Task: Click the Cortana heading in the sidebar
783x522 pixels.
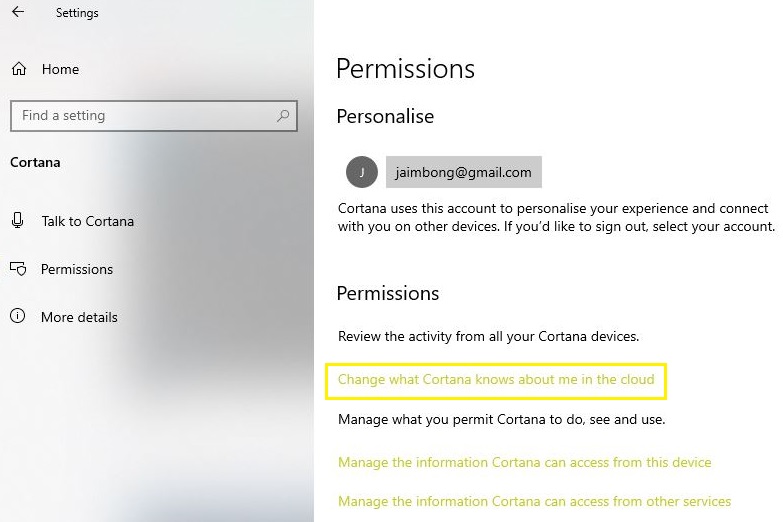Action: 35,162
